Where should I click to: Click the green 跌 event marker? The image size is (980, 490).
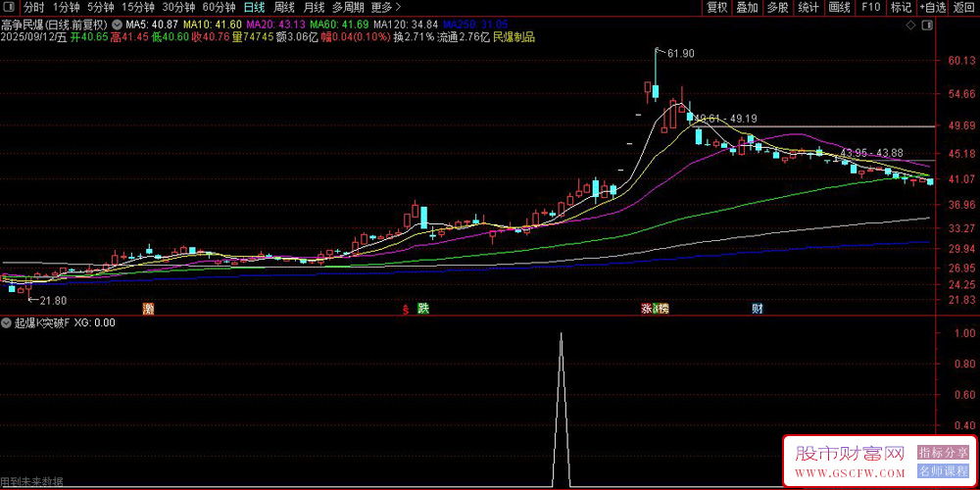[422, 308]
